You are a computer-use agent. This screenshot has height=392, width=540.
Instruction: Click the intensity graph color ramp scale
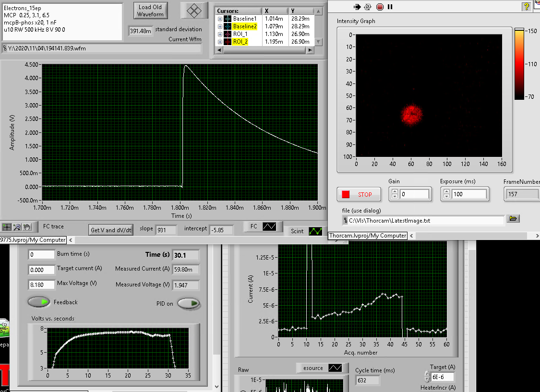(519, 64)
